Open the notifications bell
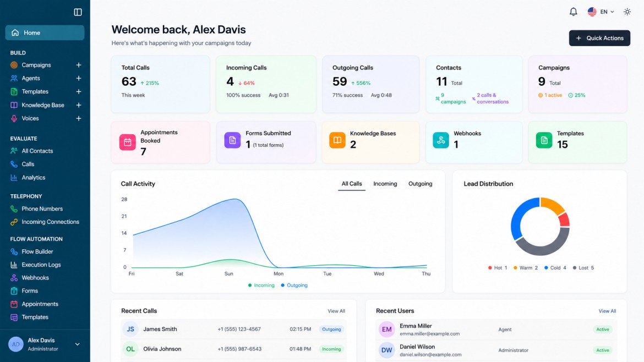Viewport: 644px width, 362px height. click(x=574, y=12)
